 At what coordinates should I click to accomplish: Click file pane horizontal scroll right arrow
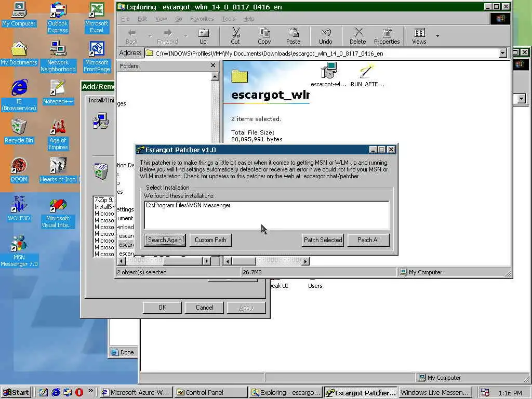(305, 261)
